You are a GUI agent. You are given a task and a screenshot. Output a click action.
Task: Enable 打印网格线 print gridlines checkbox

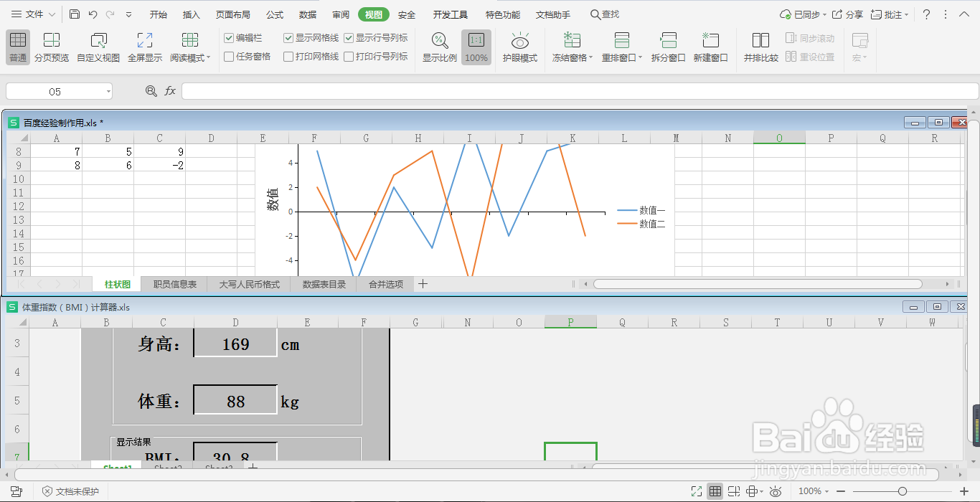(x=288, y=57)
